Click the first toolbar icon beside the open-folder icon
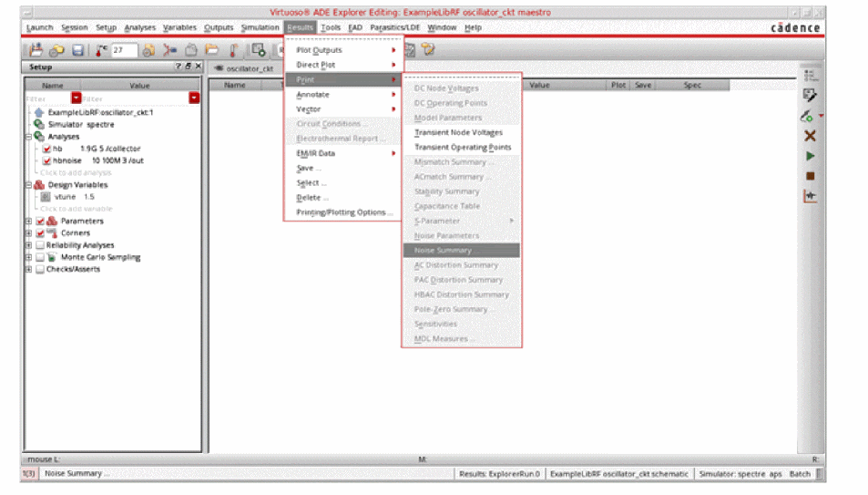Viewport: 868px width, 495px height. point(36,50)
